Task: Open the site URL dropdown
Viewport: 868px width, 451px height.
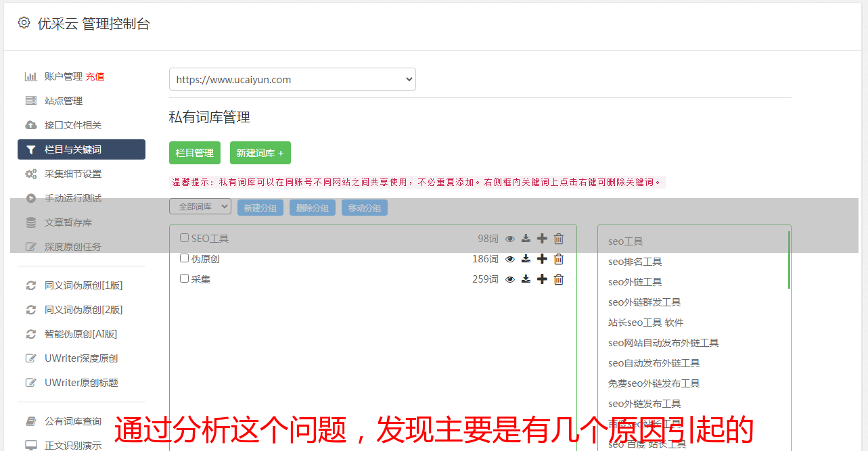Action: tap(292, 79)
